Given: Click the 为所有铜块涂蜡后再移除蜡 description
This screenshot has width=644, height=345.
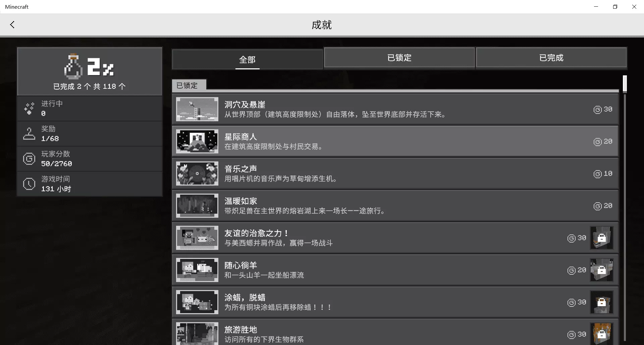Looking at the screenshot, I should [x=278, y=307].
